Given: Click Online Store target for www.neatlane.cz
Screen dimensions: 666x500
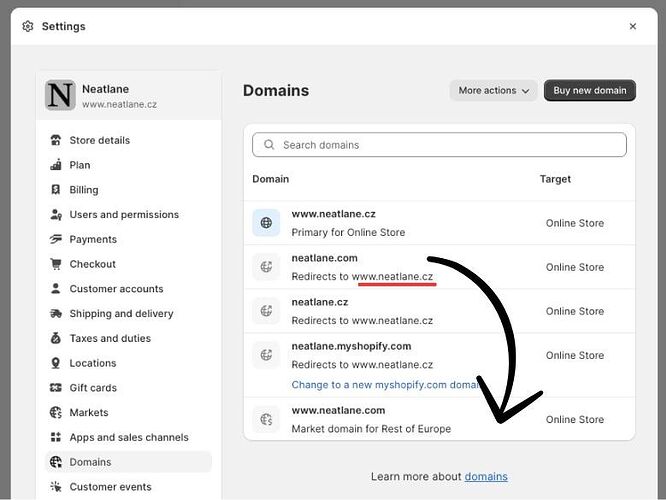Looking at the screenshot, I should click(x=575, y=223).
